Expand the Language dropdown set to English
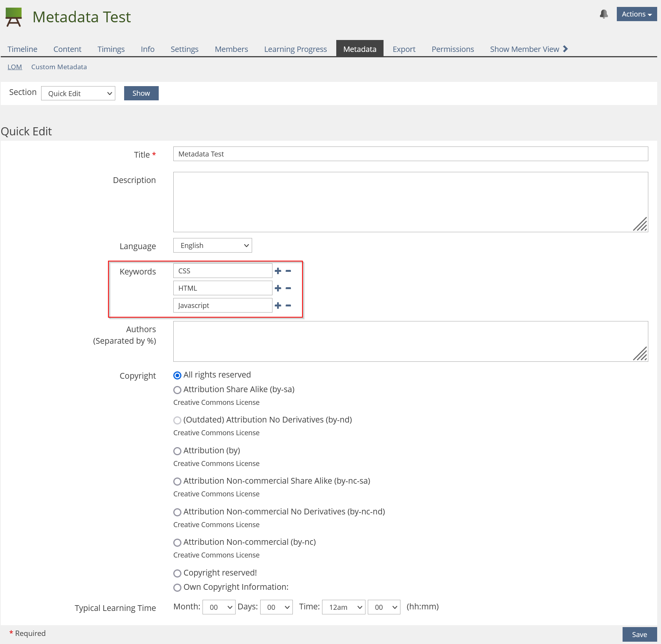The image size is (661, 644). (x=213, y=246)
